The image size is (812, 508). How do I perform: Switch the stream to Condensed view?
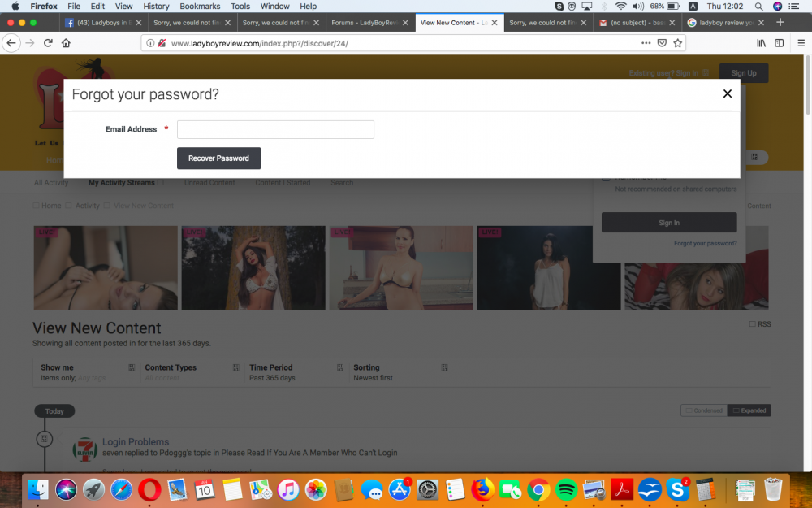(704, 410)
